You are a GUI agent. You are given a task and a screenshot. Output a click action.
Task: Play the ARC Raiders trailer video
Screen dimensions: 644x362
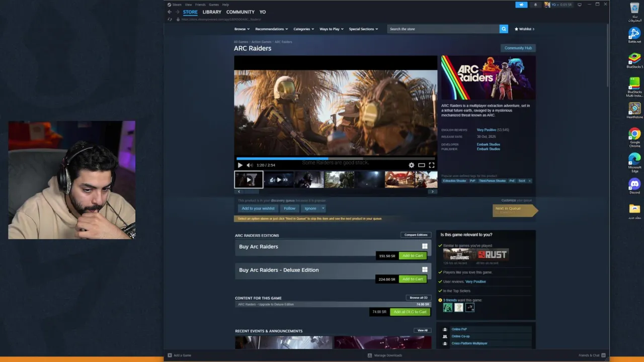(240, 165)
